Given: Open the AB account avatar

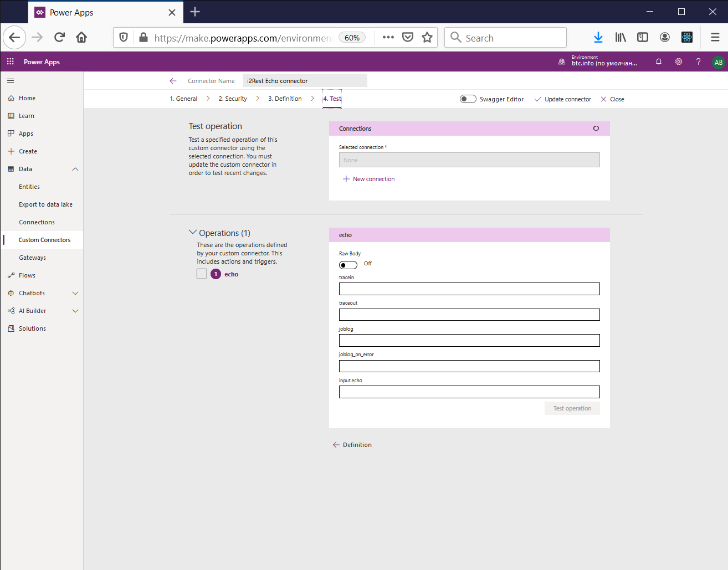Looking at the screenshot, I should [718, 62].
